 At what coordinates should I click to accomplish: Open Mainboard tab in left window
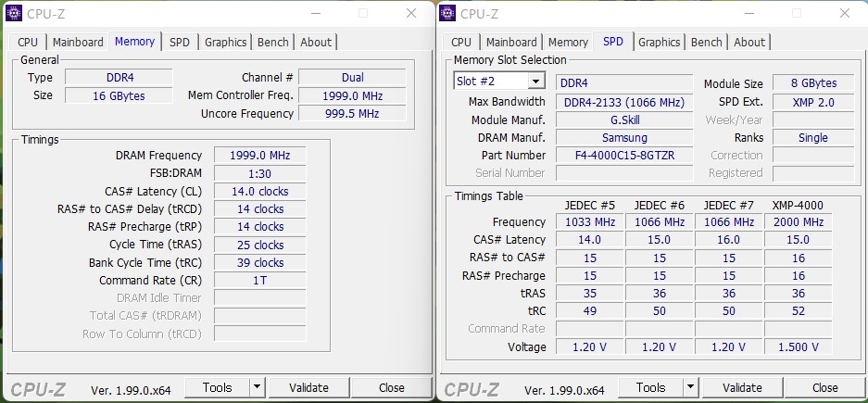78,42
